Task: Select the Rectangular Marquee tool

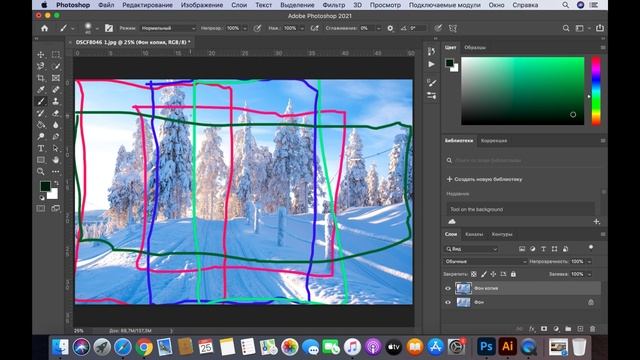Action: (x=56, y=54)
